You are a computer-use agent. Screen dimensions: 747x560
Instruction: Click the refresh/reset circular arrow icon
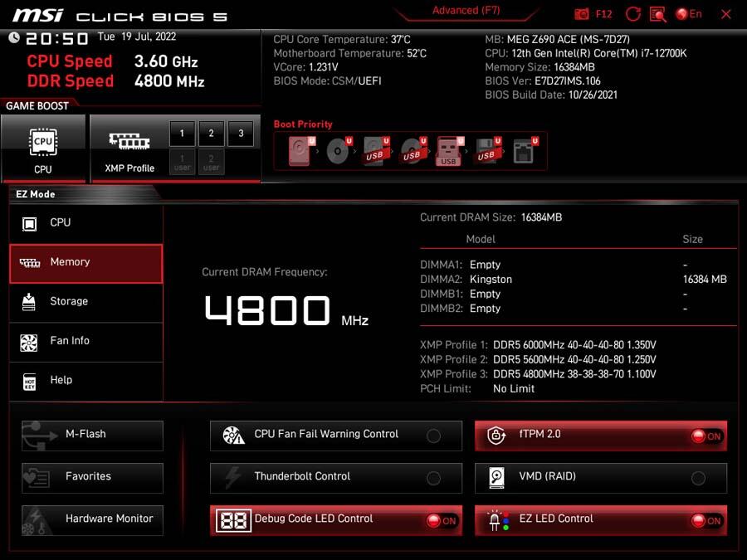click(632, 14)
